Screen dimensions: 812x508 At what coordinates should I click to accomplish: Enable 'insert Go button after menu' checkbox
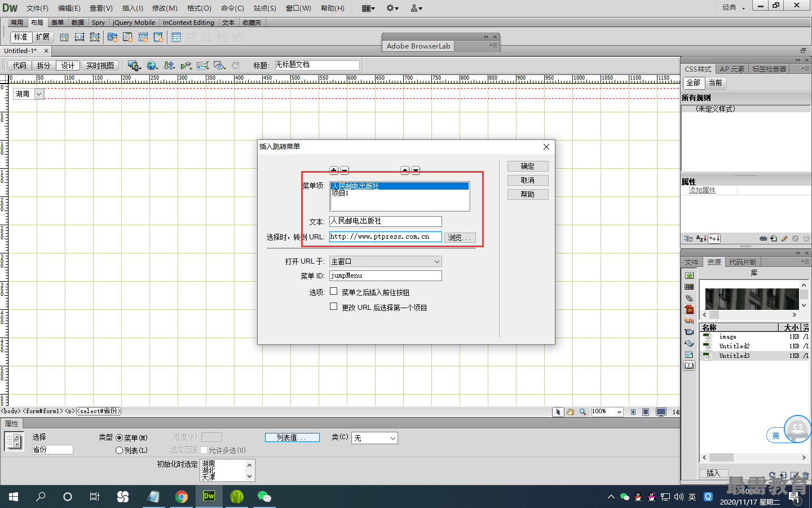[x=334, y=291]
